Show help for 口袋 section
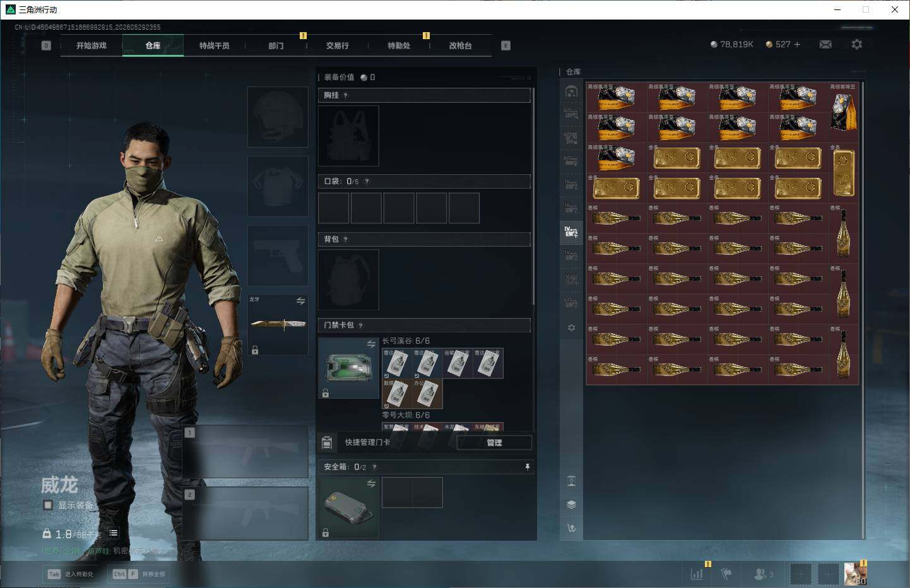Image resolution: width=910 pixels, height=588 pixels. (367, 181)
